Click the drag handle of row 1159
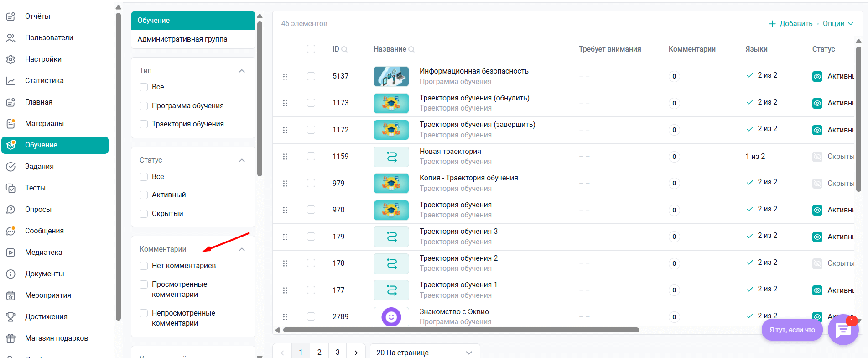Screen dimensions: 868x358 point(285,157)
